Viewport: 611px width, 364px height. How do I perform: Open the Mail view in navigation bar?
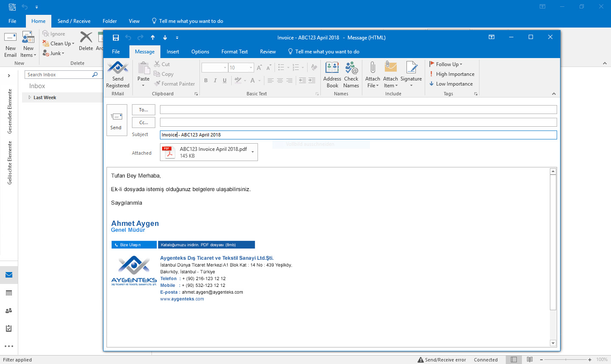(x=9, y=275)
